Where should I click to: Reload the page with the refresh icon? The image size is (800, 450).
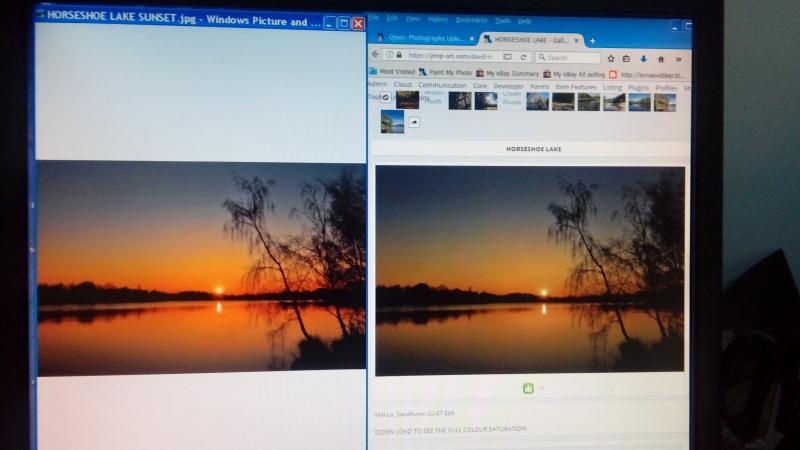[523, 57]
